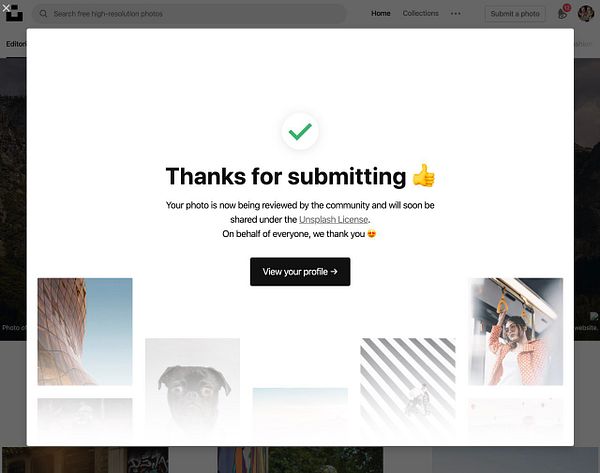Viewport: 600px width, 473px height.
Task: Open the user profile avatar
Action: tap(585, 13)
